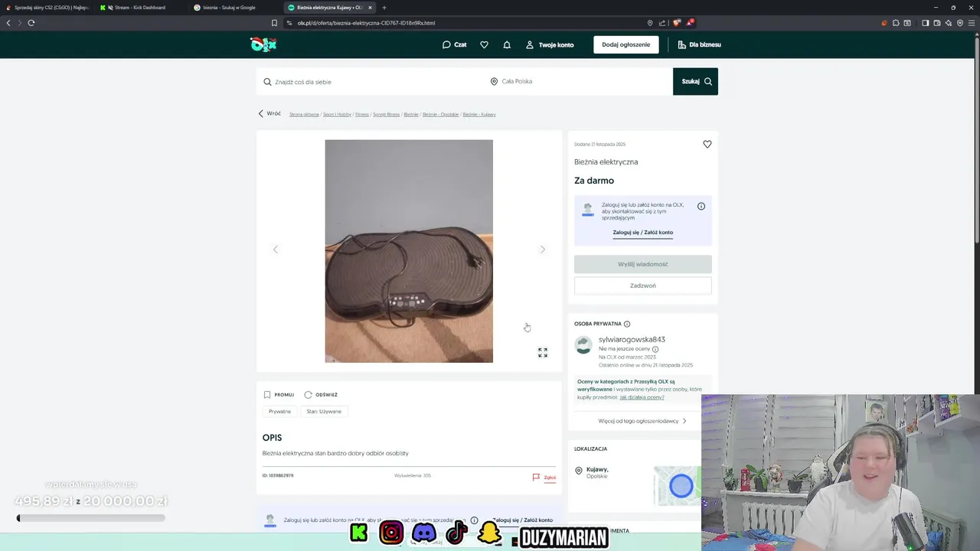The width and height of the screenshot is (980, 551).
Task: Open the info icon next to Osoba prywatna
Action: (627, 324)
